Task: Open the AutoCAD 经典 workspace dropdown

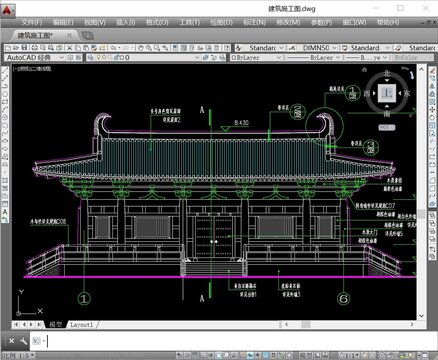Action: (x=62, y=57)
